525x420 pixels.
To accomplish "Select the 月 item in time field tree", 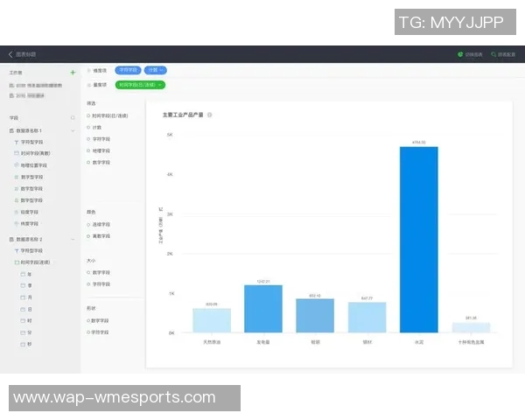I will point(24,297).
